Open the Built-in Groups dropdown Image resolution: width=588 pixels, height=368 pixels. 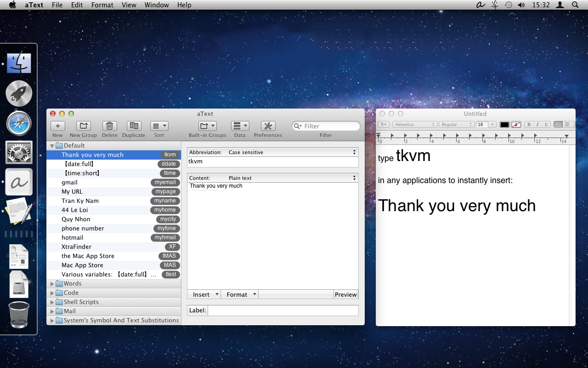pyautogui.click(x=207, y=126)
